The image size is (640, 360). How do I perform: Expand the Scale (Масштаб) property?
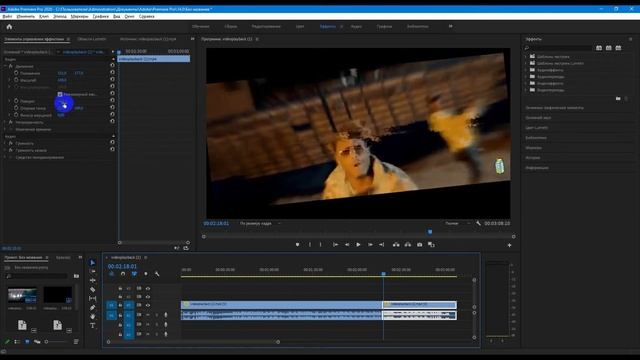coord(10,80)
